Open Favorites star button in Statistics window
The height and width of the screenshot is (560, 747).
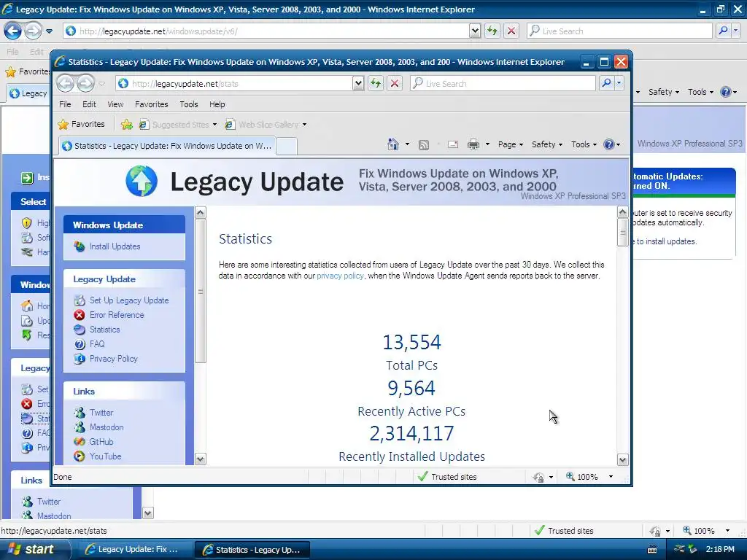[x=82, y=124]
